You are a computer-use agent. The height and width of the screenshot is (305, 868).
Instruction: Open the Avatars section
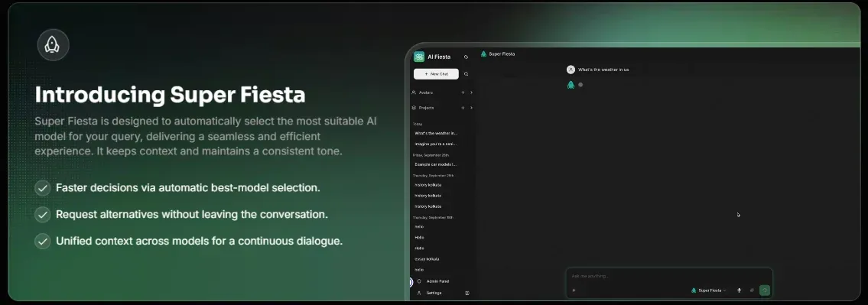tap(422, 92)
